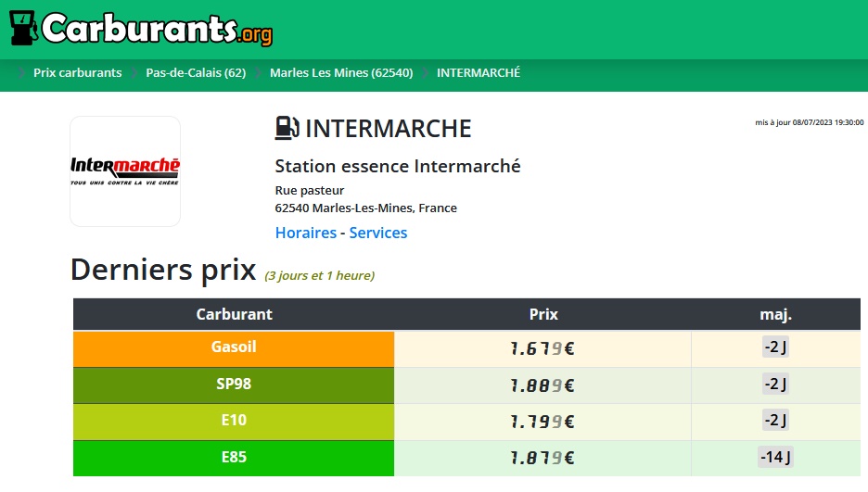868x492 pixels.
Task: Click the -2 J badge in Gasoil row
Action: 775,347
